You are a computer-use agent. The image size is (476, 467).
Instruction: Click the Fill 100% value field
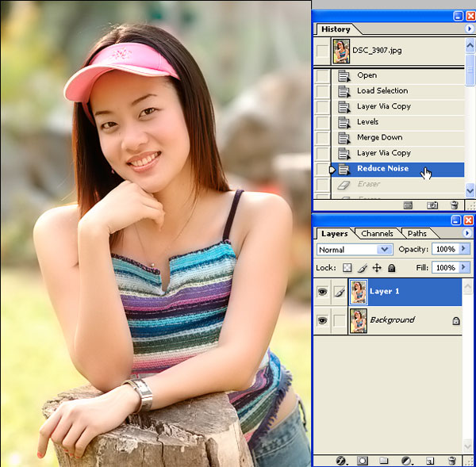[446, 268]
